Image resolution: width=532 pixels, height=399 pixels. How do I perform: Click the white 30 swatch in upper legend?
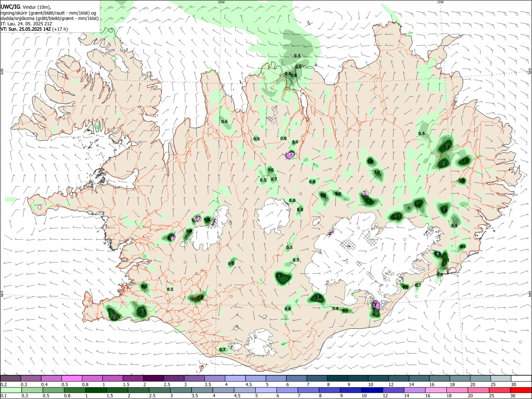[x=521, y=379]
